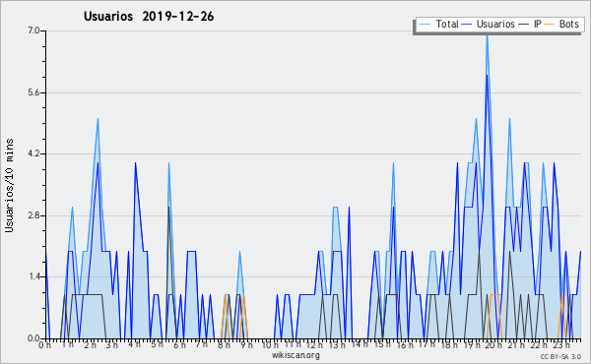Click the '2.8' y-axis value
Screen dimensions: 591x364
point(33,215)
